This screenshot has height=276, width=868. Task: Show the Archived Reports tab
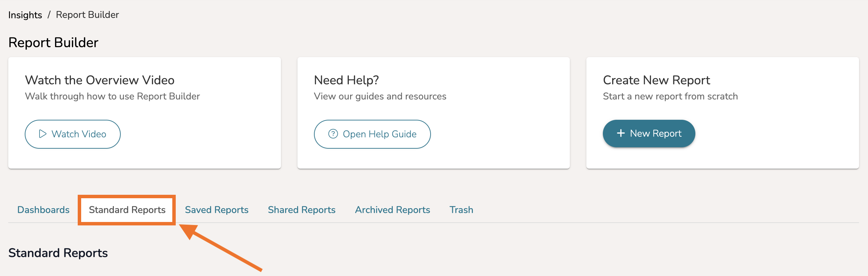pyautogui.click(x=392, y=210)
